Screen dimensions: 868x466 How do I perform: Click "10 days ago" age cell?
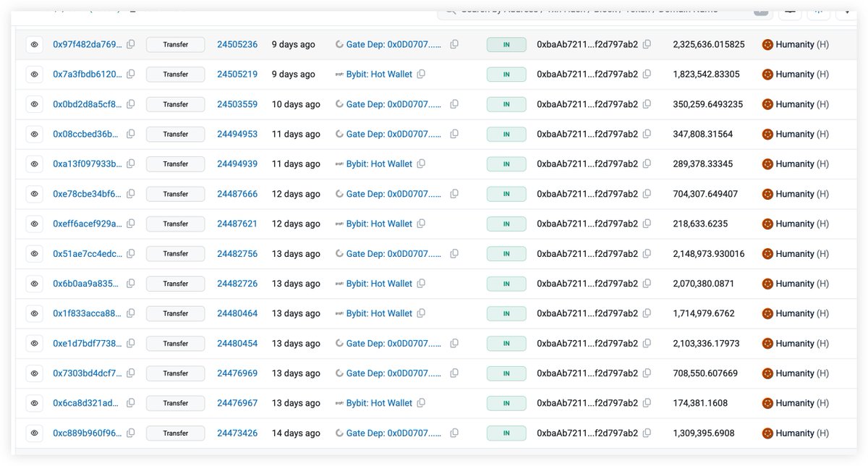[296, 104]
